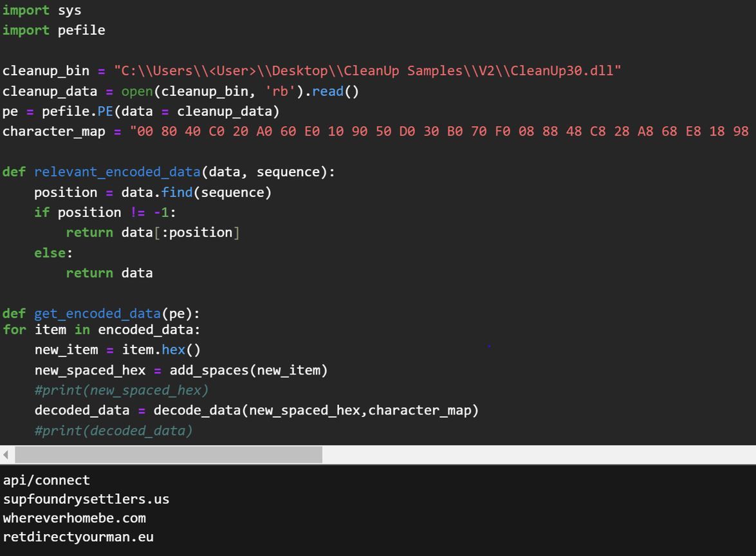This screenshot has width=756, height=556.
Task: Click the supfoundrysettlers.us output domain
Action: (x=86, y=499)
